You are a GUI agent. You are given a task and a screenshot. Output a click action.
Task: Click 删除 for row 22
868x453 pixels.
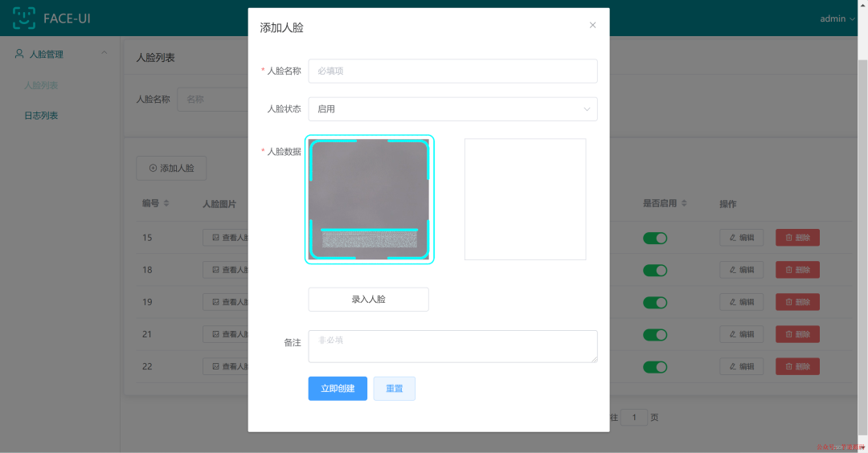click(798, 366)
